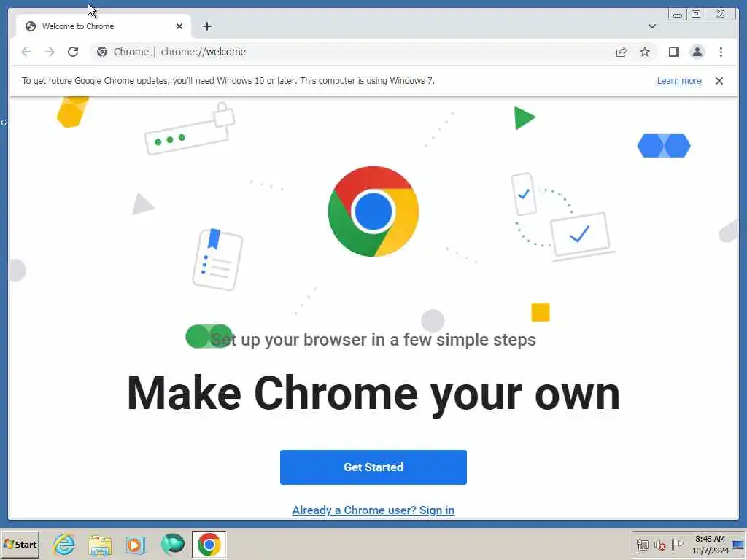Click the Chrome site info icon in address bar

(x=102, y=52)
